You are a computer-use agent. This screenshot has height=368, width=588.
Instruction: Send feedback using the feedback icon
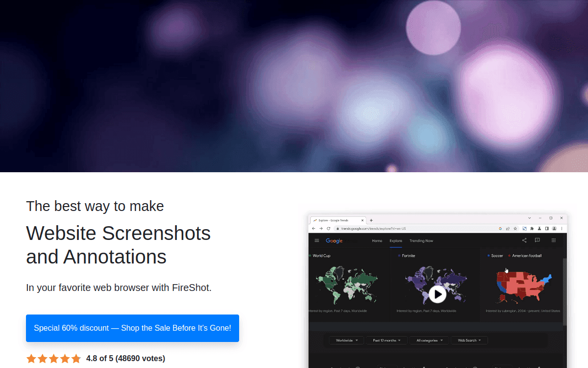pos(537,240)
